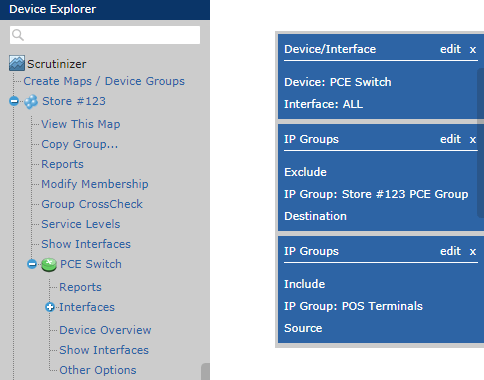Open View This Map
This screenshot has width=484, height=380.
click(81, 124)
